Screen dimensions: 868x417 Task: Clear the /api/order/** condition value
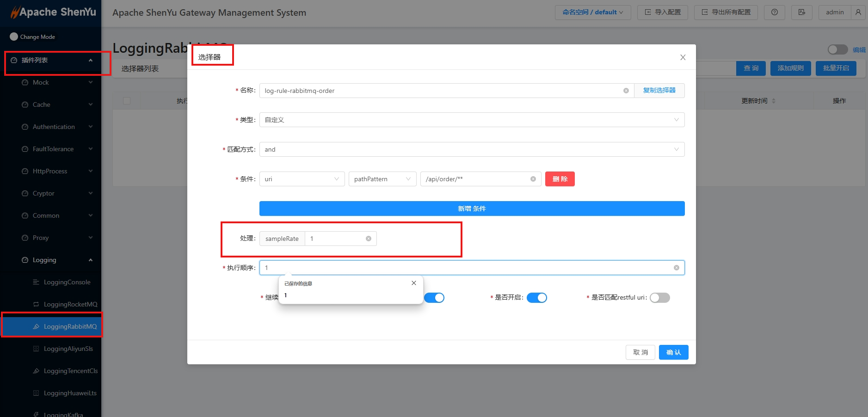[x=533, y=179]
